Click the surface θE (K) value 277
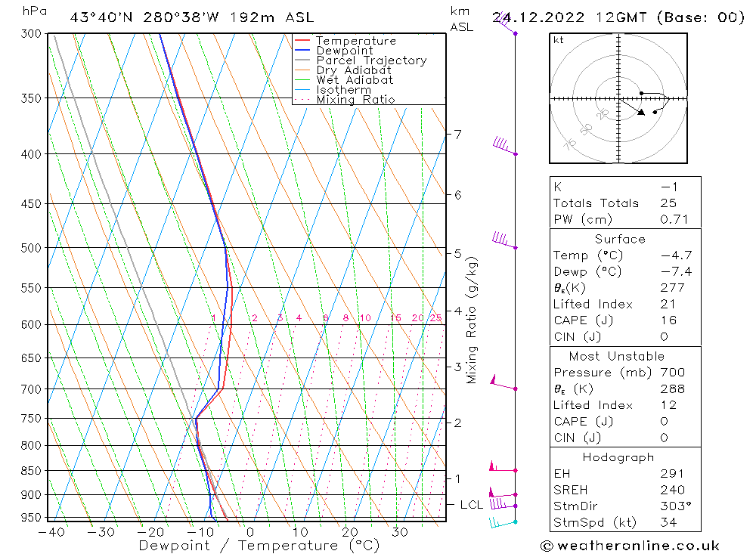The height and width of the screenshot is (554, 756). pyautogui.click(x=672, y=288)
